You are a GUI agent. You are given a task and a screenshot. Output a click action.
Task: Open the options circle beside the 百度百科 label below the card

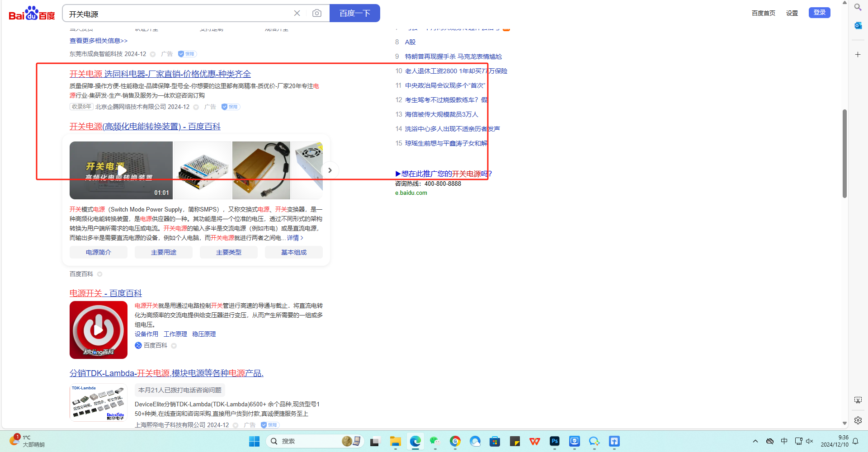(99, 274)
